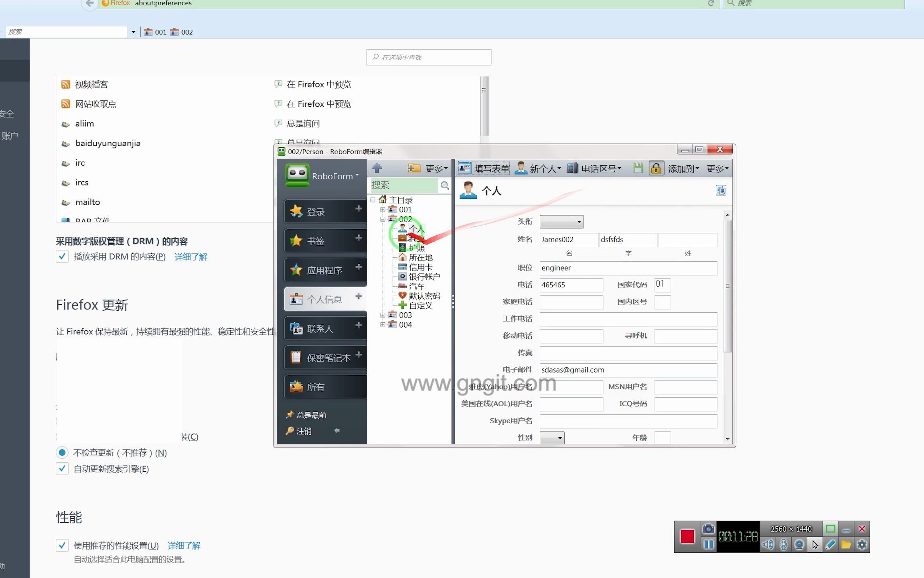
Task: Click the 填写表单 fill forms button
Action: point(484,169)
